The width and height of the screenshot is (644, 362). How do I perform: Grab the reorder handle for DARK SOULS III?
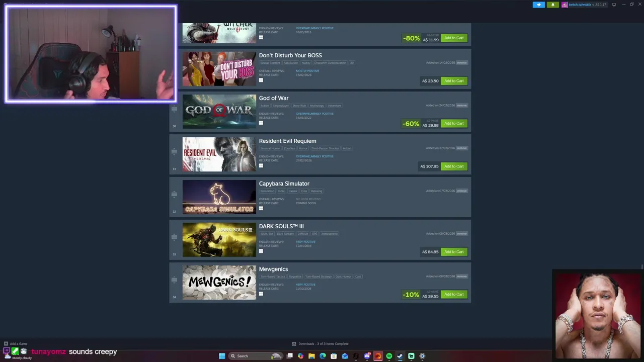tap(174, 237)
